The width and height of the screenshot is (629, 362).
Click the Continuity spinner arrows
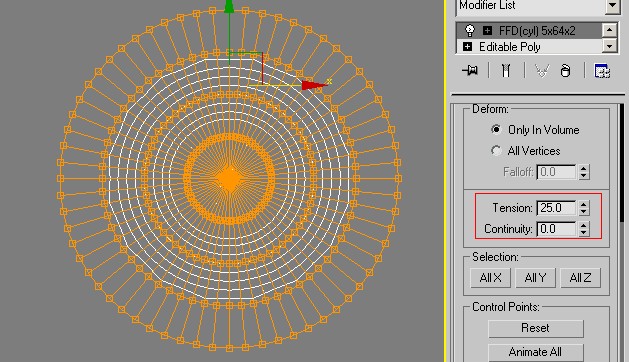click(x=584, y=229)
